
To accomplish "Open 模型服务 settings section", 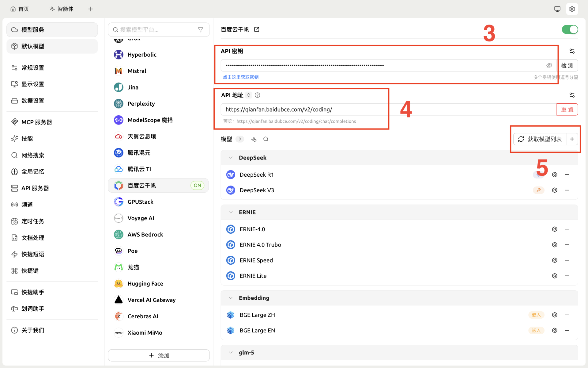I will pyautogui.click(x=52, y=30).
